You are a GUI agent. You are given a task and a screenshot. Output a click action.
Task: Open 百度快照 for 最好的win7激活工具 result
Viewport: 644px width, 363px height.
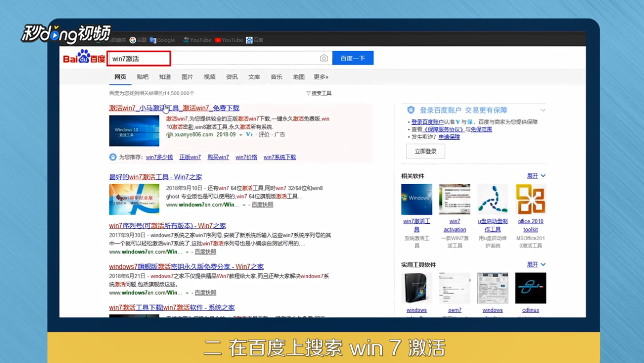click(x=262, y=205)
